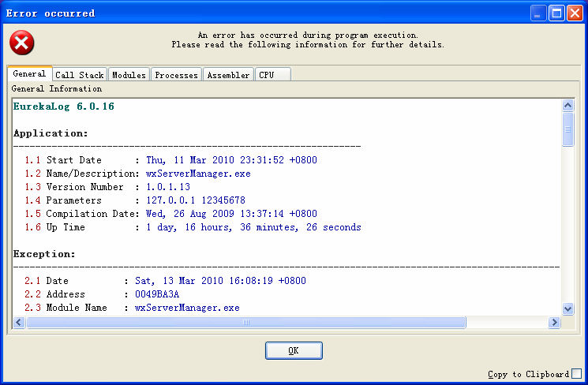Maximize the Error occurred window
The width and height of the screenshot is (588, 385).
556,13
